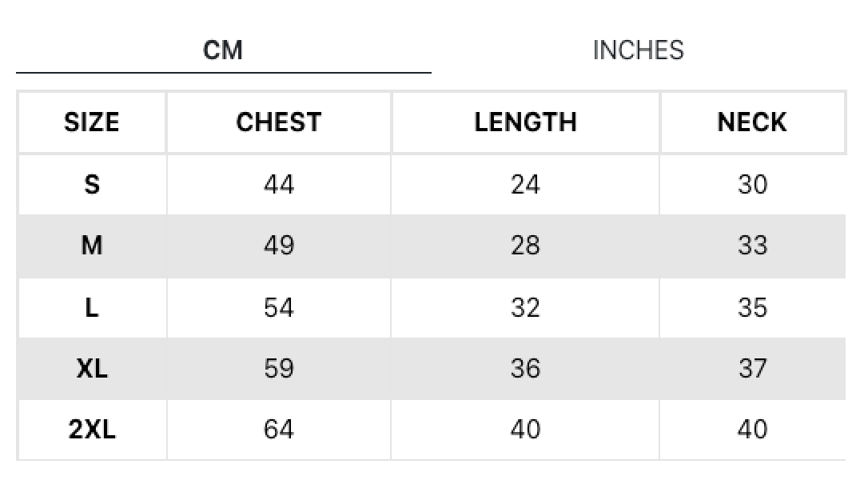Screen dimensions: 868x488
Task: Click length value 24 for size S
Action: click(x=525, y=185)
